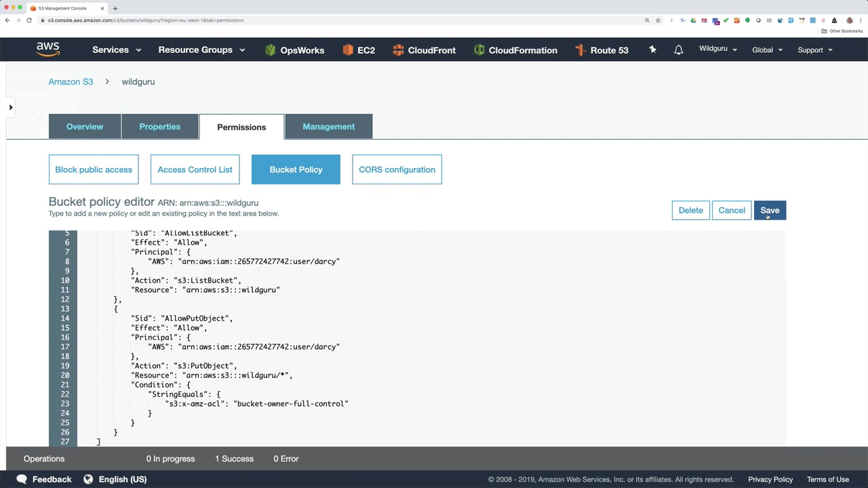The height and width of the screenshot is (488, 868).
Task: Click the browser address bar URL
Action: coord(146,20)
